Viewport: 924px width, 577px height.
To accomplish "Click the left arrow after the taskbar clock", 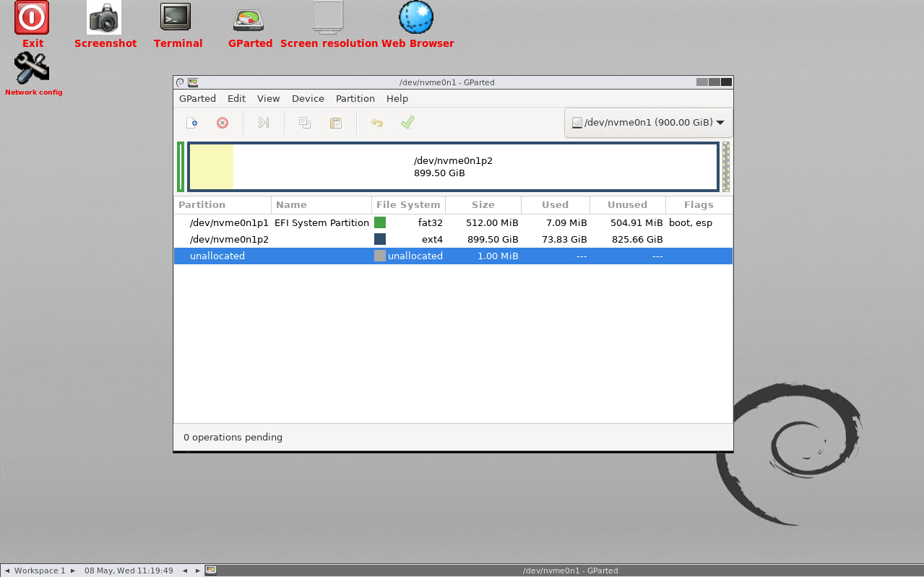I will pyautogui.click(x=185, y=571).
